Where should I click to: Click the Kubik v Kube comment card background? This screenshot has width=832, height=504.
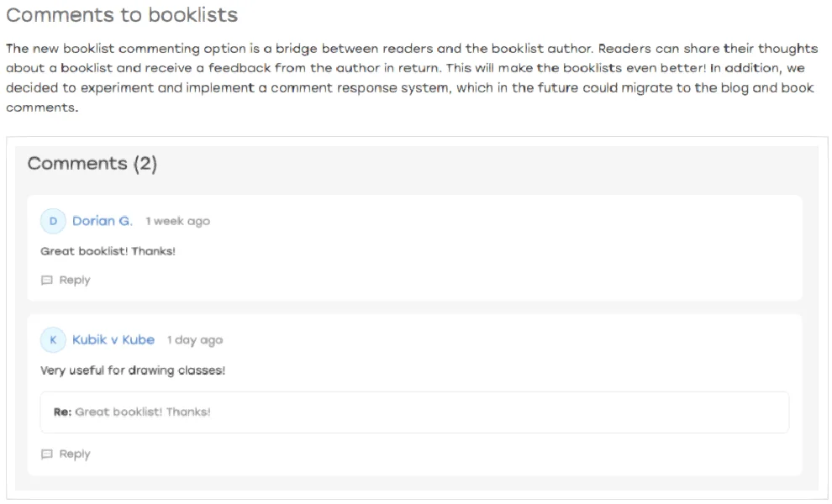[414, 395]
